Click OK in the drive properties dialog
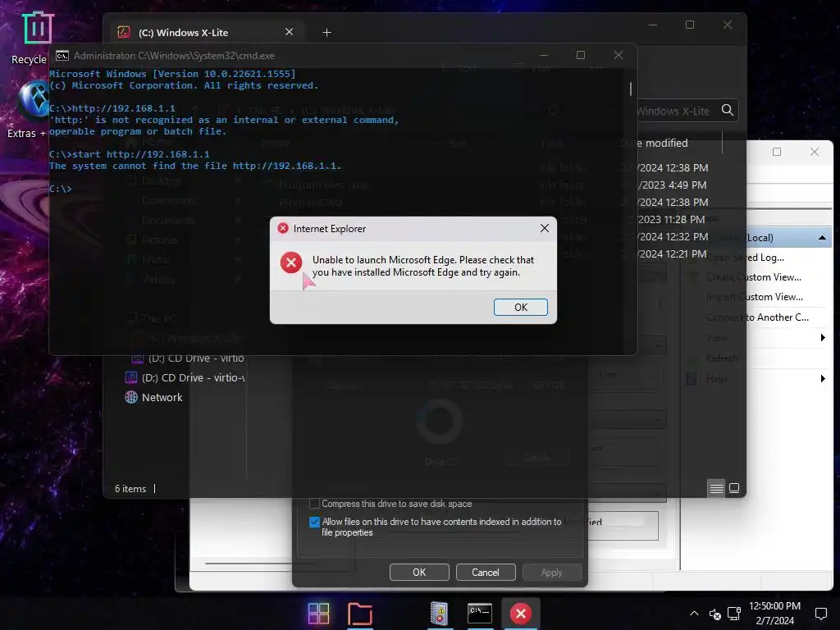This screenshot has width=840, height=630. pyautogui.click(x=419, y=572)
